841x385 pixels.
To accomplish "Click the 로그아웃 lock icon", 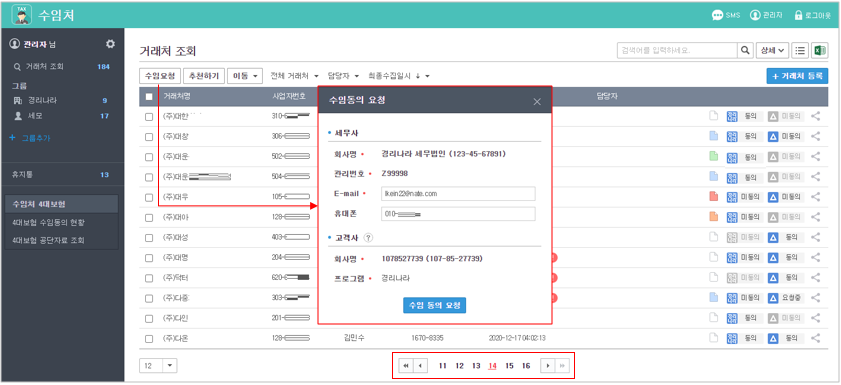I will click(x=798, y=15).
